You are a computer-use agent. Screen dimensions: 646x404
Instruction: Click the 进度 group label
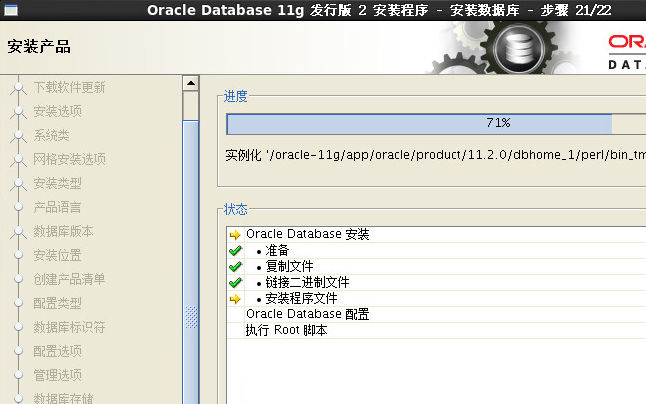[236, 96]
